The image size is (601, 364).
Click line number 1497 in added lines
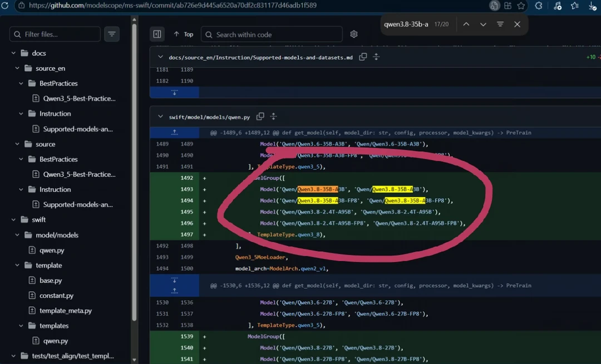186,235
